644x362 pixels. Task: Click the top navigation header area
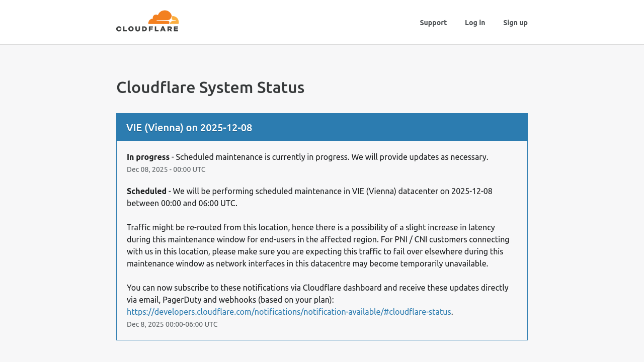pyautogui.click(x=322, y=22)
